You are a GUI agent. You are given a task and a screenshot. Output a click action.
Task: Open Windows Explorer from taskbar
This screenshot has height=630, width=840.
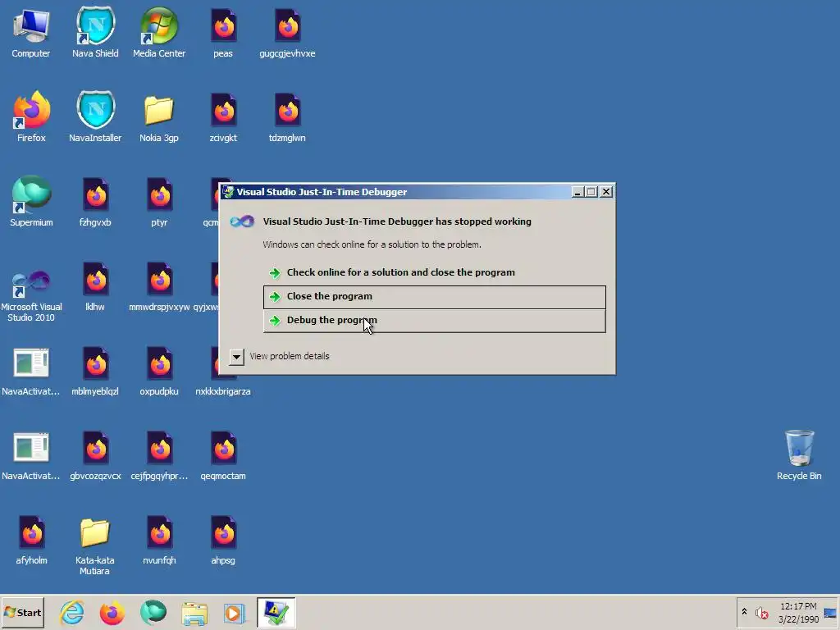(194, 613)
